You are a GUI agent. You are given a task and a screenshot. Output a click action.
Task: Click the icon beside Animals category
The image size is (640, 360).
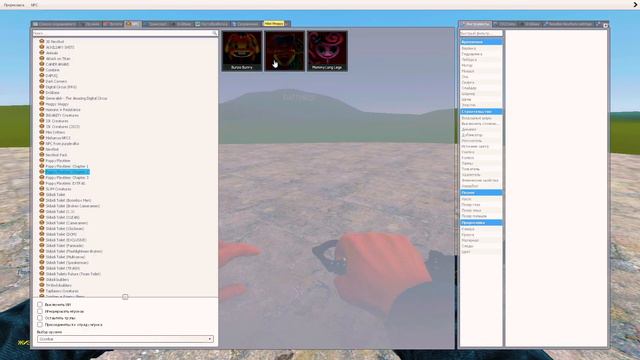click(42, 53)
